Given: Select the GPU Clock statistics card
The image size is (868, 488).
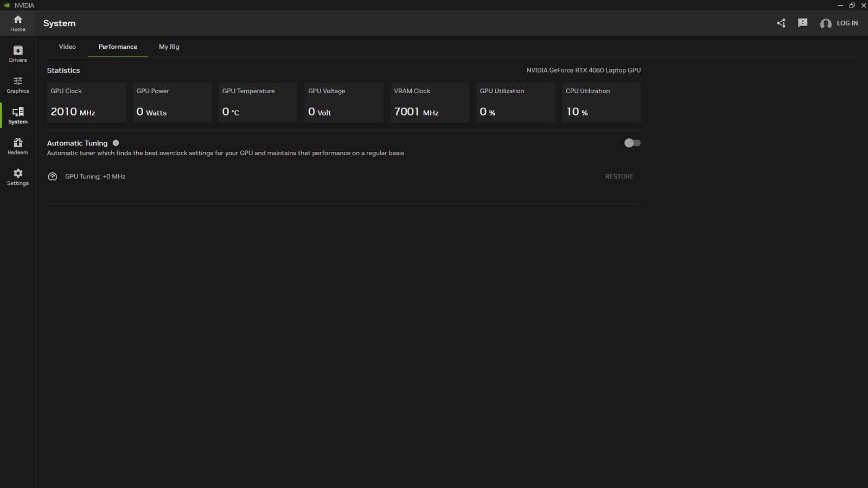Looking at the screenshot, I should 86,102.
